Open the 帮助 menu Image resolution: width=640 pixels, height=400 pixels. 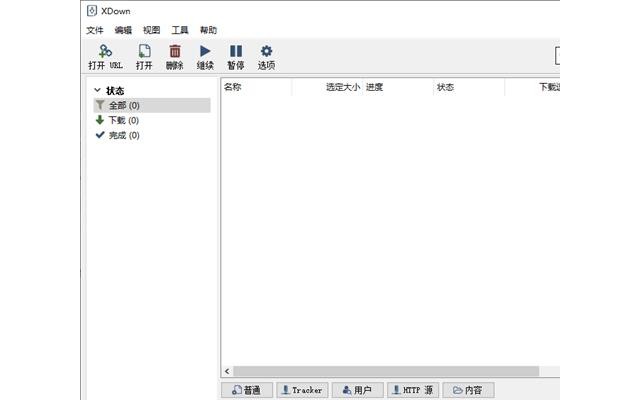click(208, 30)
